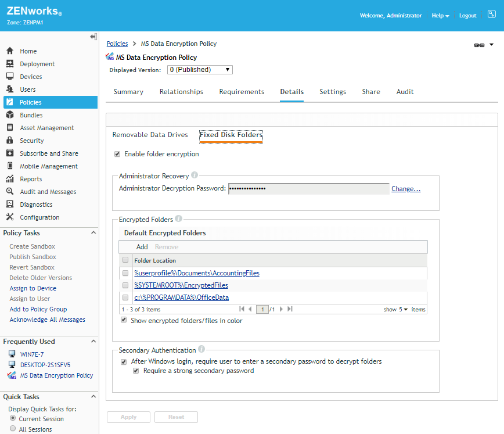Click the Policies breadcrumb link
Image resolution: width=504 pixels, height=434 pixels.
(x=117, y=44)
